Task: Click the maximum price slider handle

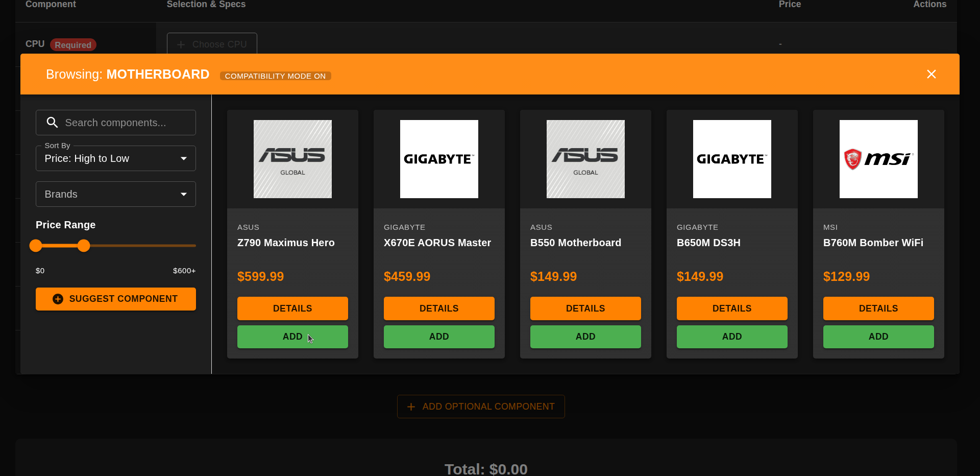Action: click(84, 246)
